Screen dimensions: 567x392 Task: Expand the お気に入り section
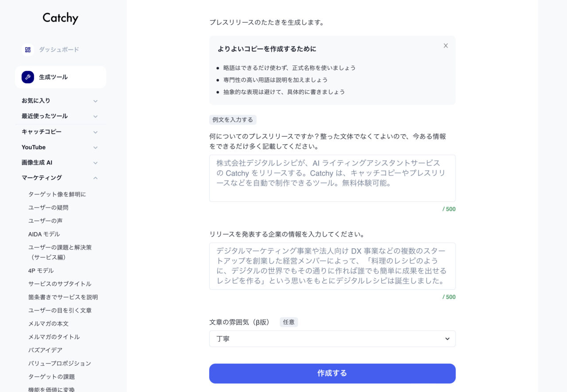click(60, 101)
